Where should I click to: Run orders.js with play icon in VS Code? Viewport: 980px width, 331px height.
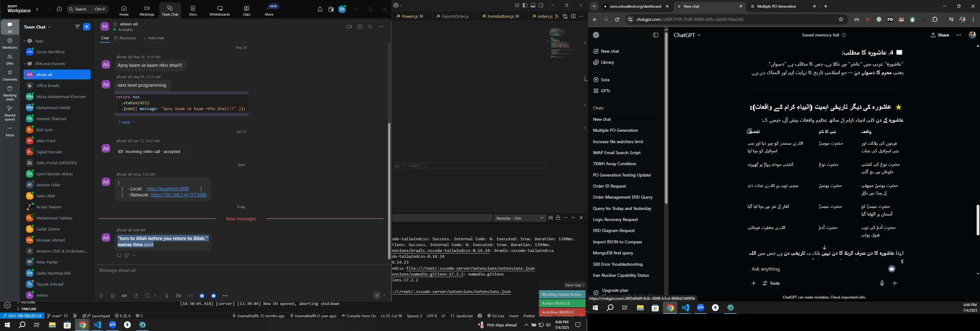coord(557,16)
